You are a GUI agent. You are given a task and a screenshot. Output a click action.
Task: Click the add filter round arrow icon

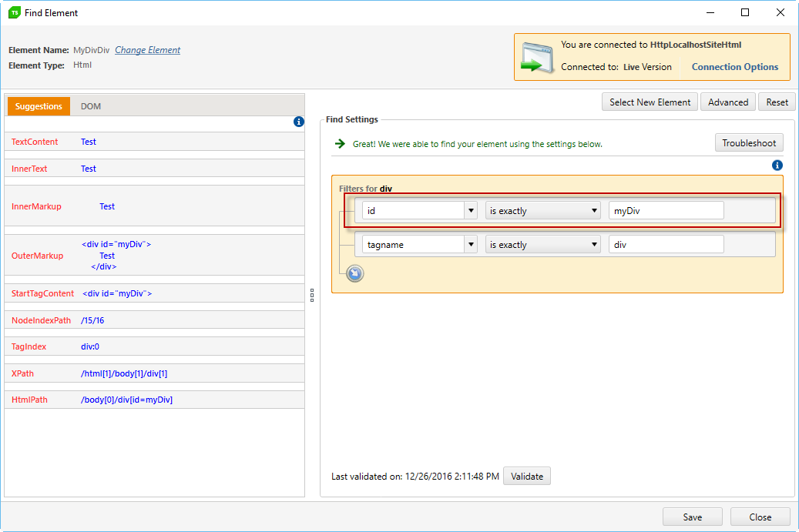click(x=355, y=273)
